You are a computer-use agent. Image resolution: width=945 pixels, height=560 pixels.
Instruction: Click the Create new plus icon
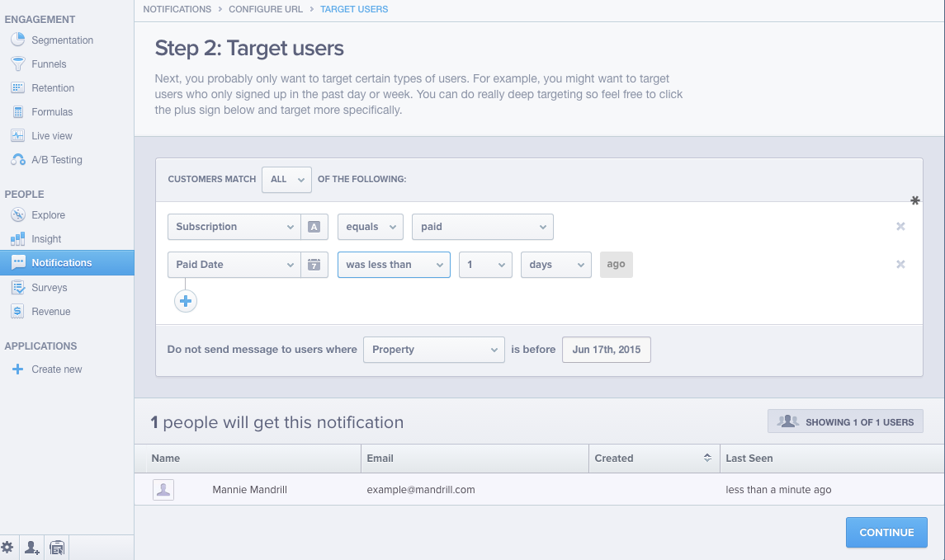(18, 369)
